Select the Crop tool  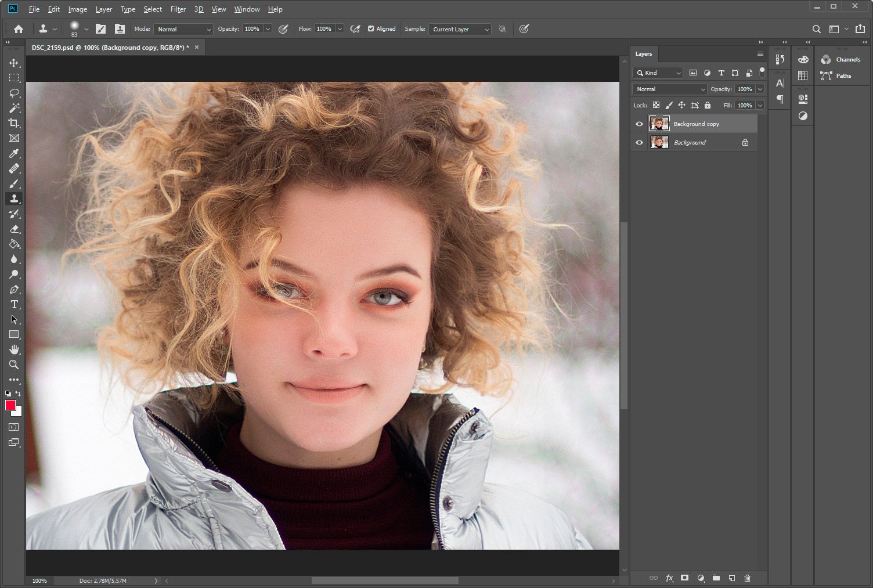[x=14, y=123]
